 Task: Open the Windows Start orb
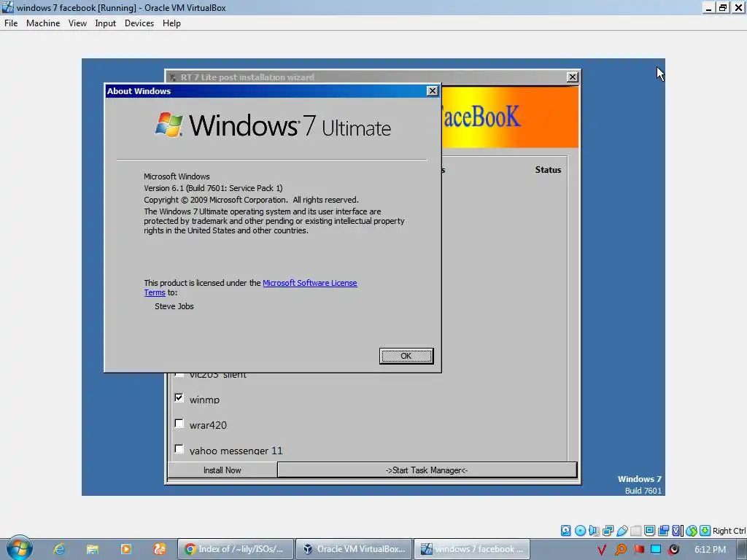pyautogui.click(x=20, y=548)
